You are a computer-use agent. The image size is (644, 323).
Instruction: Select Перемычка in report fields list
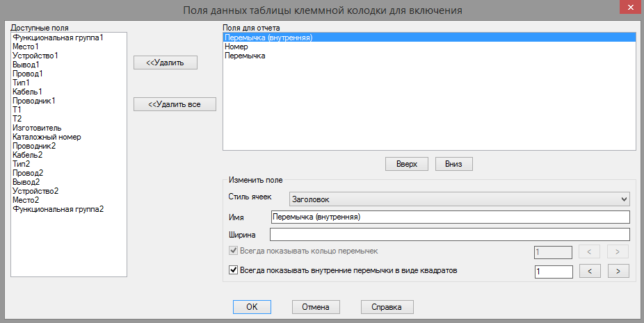[429, 56]
